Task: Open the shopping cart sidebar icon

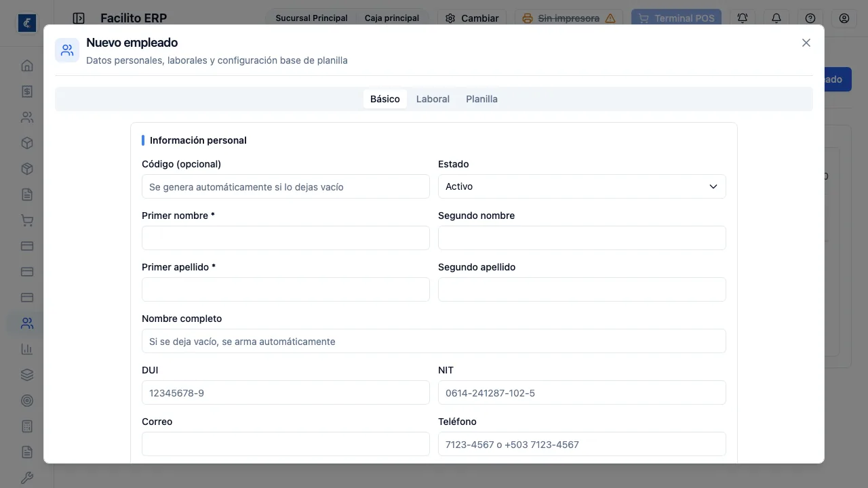Action: point(27,220)
